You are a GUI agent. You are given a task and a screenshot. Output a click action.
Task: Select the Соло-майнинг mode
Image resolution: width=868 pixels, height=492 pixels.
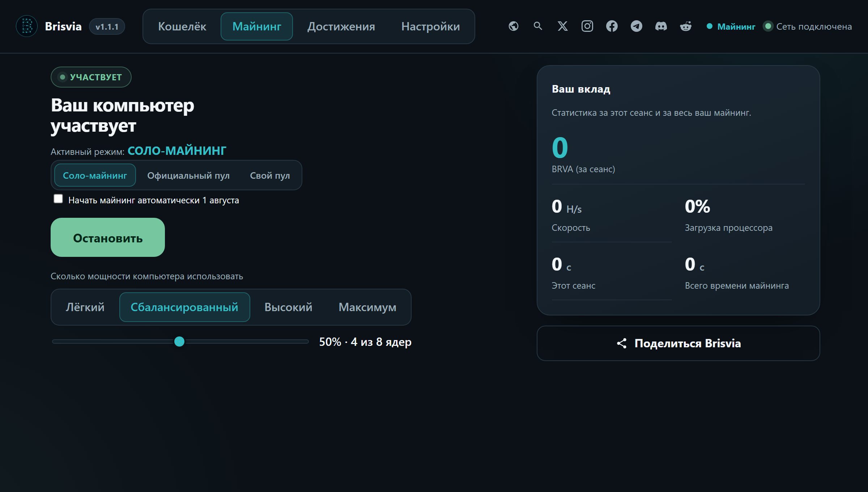[x=95, y=175]
